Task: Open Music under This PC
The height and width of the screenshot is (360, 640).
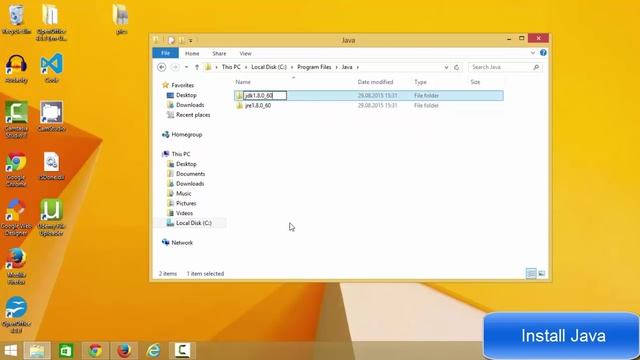Action: (183, 193)
